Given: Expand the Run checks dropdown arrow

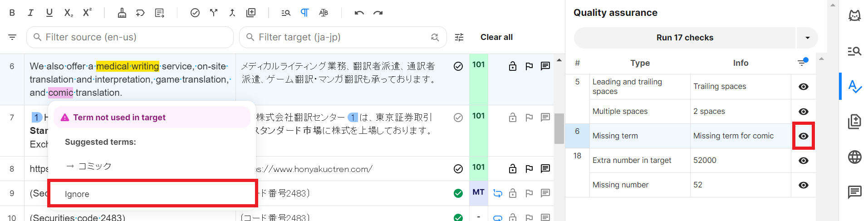Looking at the screenshot, I should [807, 38].
